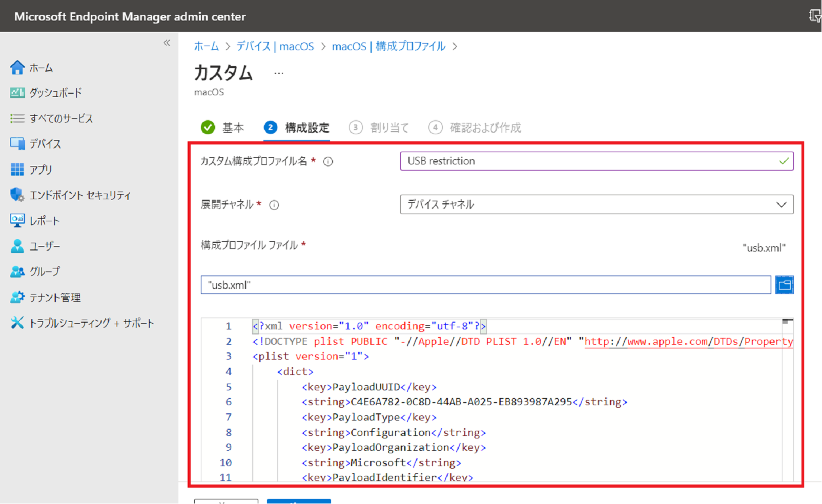Click the dict opening tag line

click(x=295, y=372)
